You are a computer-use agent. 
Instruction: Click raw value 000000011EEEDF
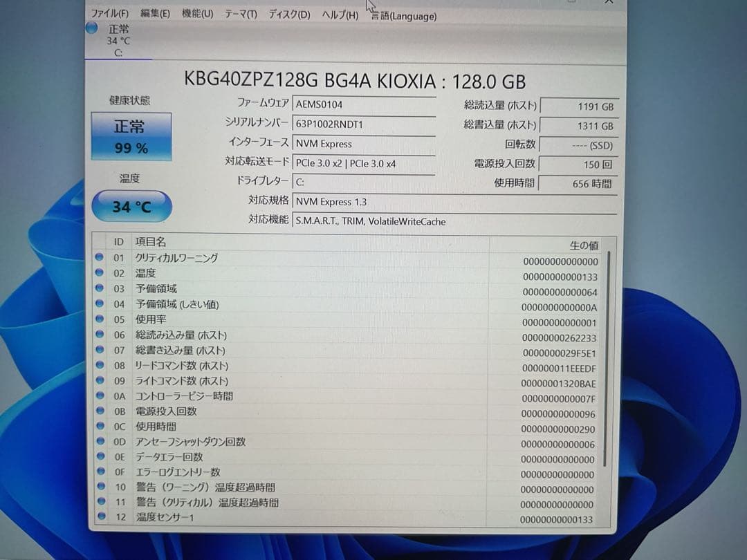coord(559,368)
